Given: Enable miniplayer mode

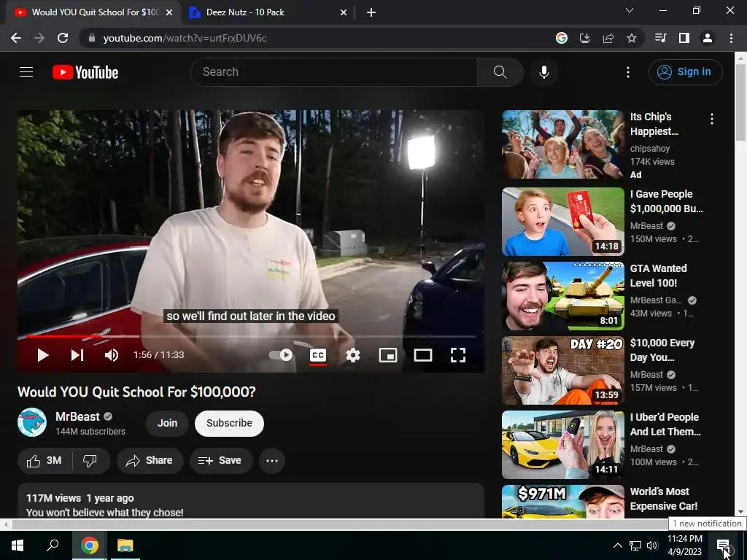Looking at the screenshot, I should (388, 355).
